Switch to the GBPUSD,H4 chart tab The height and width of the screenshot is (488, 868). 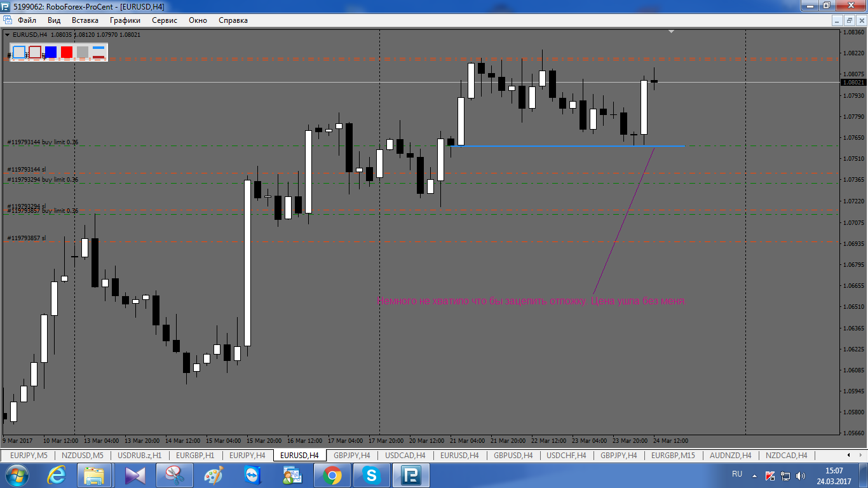click(513, 456)
